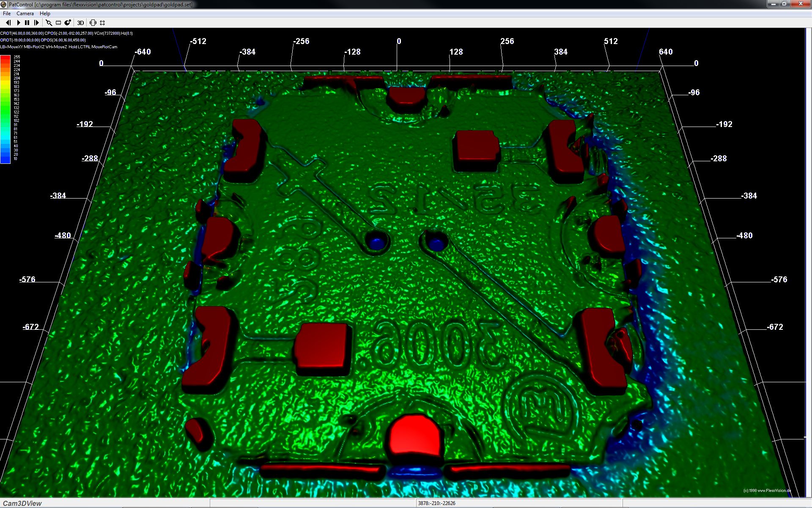The height and width of the screenshot is (508, 812).
Task: Open the Help menu
Action: click(45, 14)
